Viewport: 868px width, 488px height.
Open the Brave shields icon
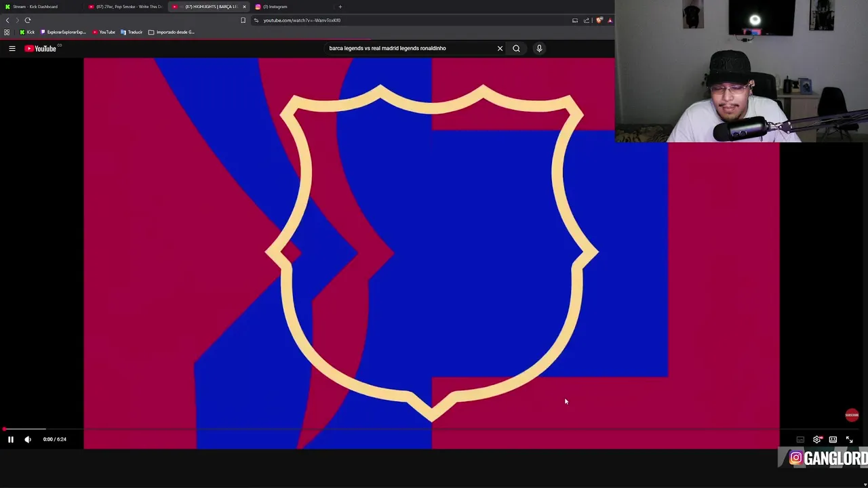599,20
